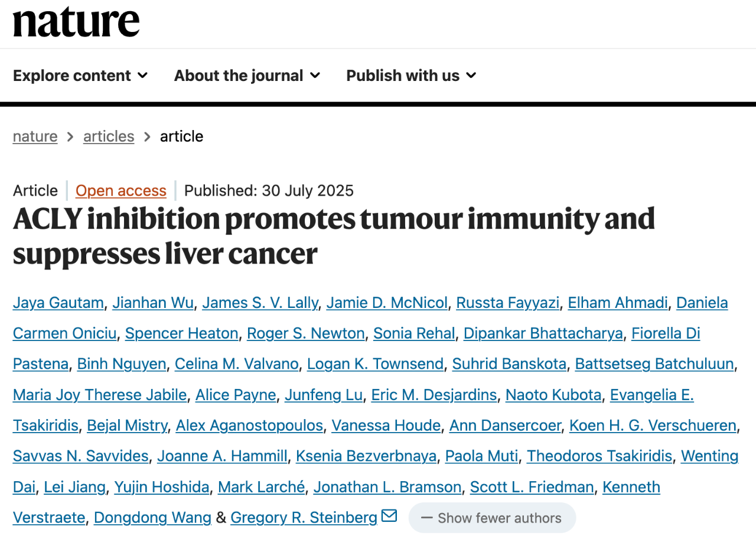Open author Spencer Heaton's info
Viewport: 756px width, 542px height.
tap(182, 333)
